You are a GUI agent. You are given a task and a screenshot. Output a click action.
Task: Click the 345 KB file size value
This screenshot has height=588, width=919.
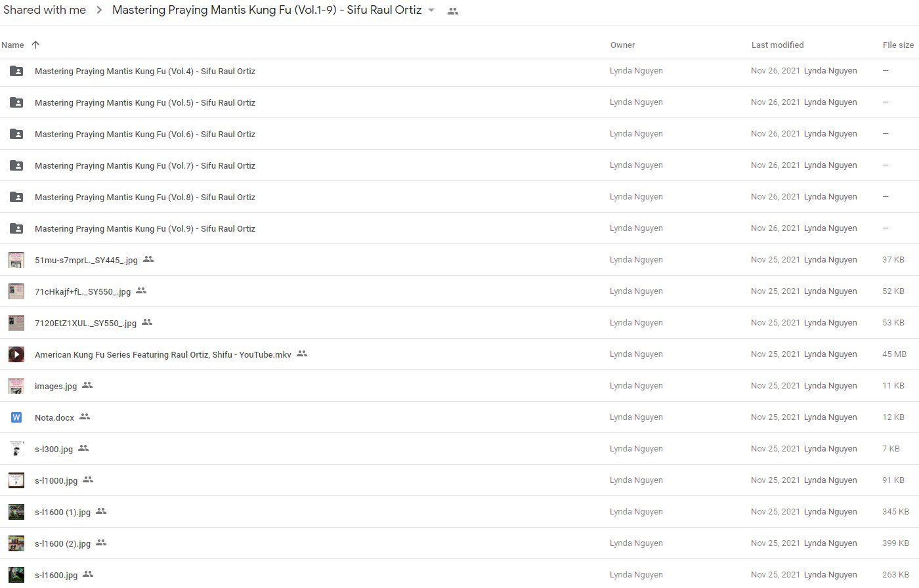[895, 511]
